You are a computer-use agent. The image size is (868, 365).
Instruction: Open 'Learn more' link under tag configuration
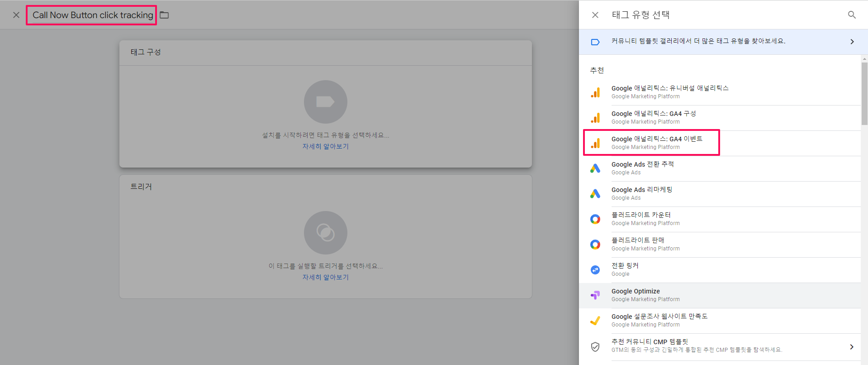pyautogui.click(x=326, y=147)
